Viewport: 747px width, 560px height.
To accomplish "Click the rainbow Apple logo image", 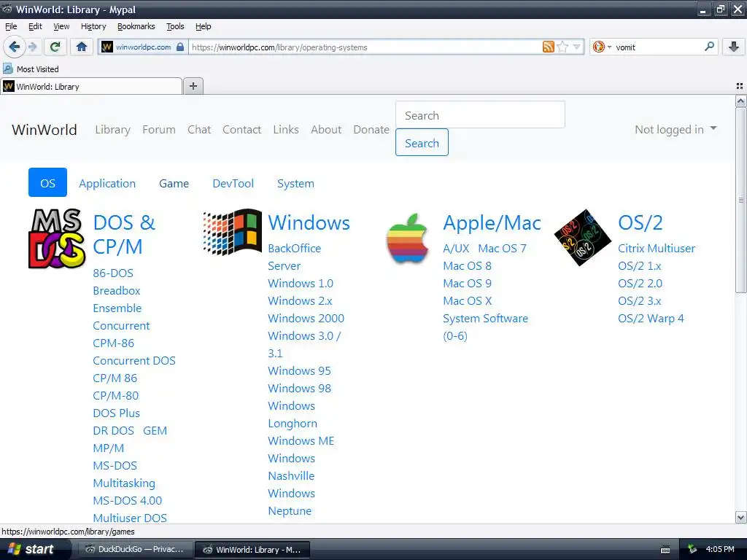I will pyautogui.click(x=407, y=238).
